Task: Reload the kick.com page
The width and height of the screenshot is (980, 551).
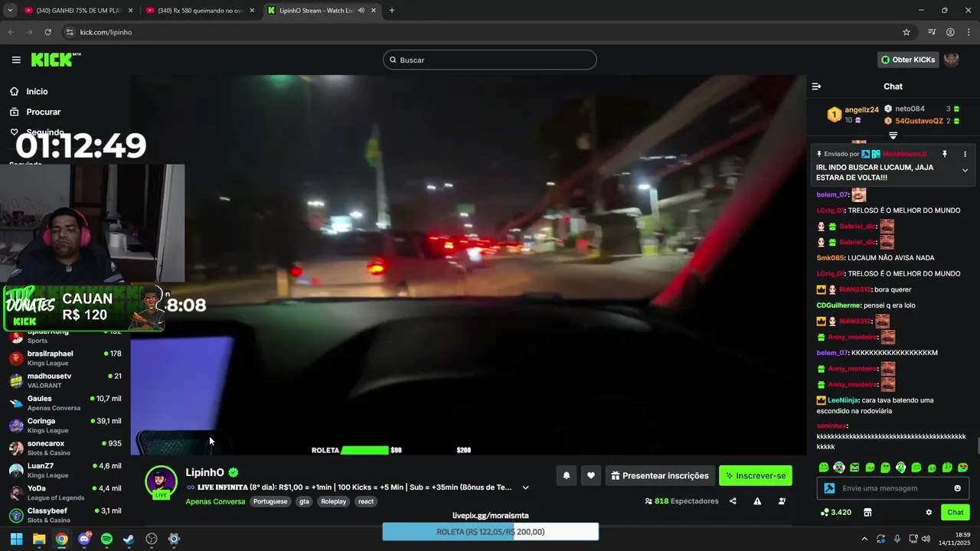Action: click(47, 32)
